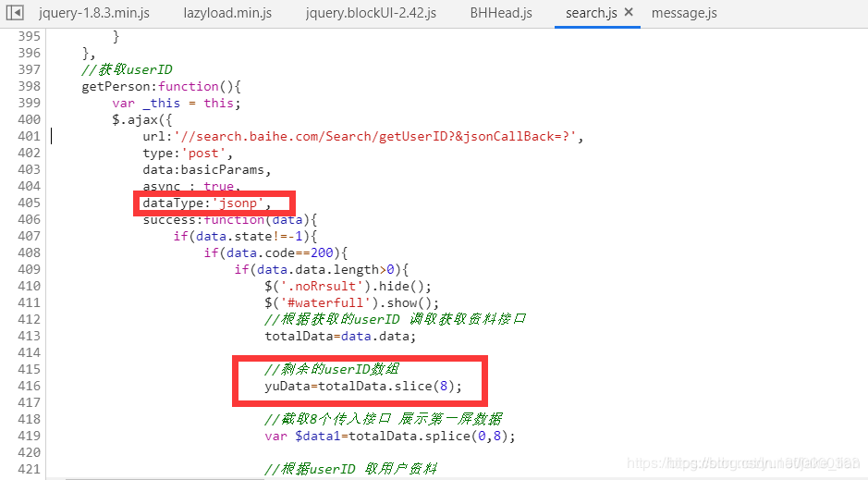The height and width of the screenshot is (480, 868).
Task: Click totalData=data.data; assignment
Action: (340, 336)
